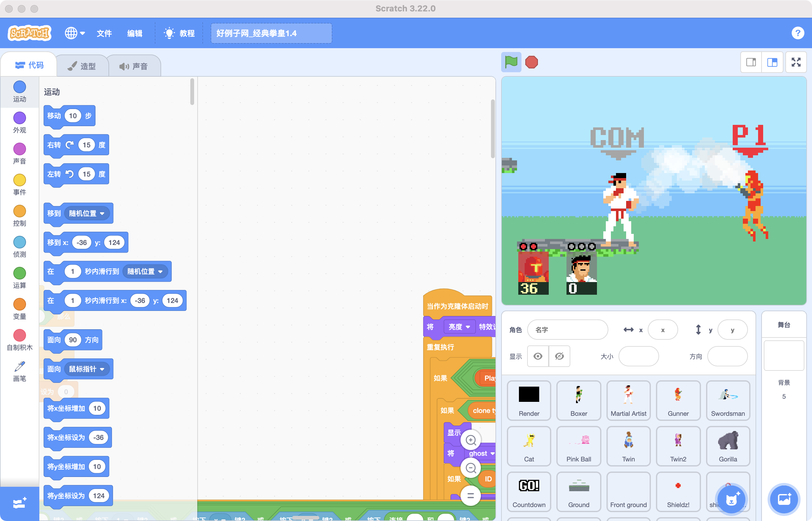Click the choose a backdrop button
Screen dimensions: 812x521
(x=784, y=499)
